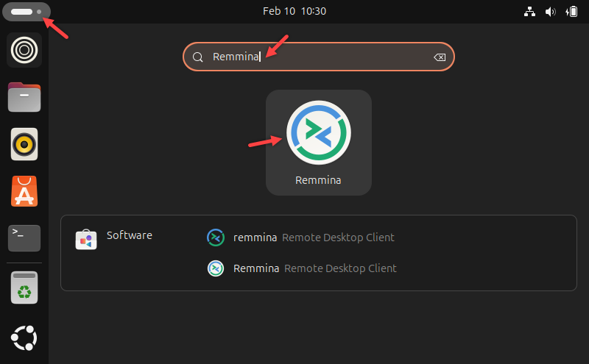Open the App Center shopping bag icon

24,191
